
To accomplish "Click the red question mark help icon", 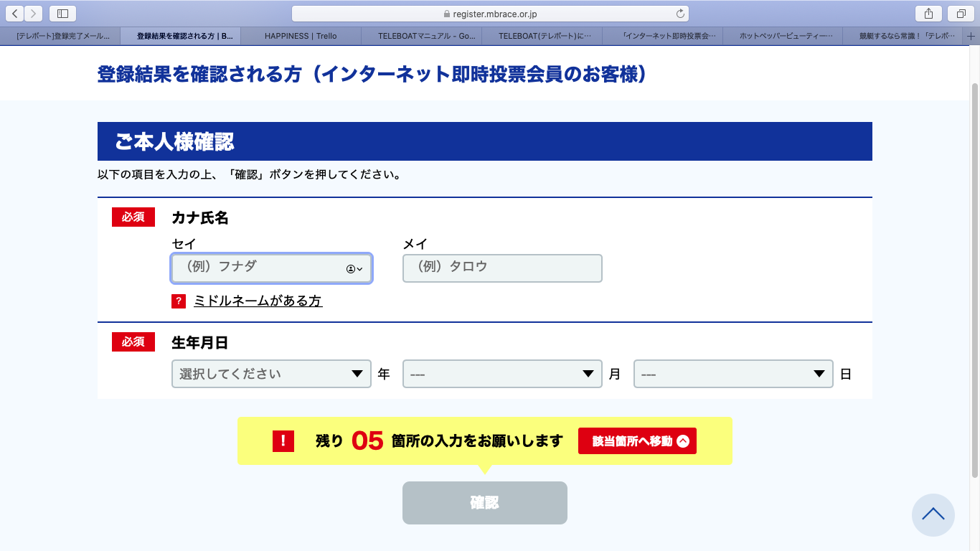I will (x=179, y=301).
